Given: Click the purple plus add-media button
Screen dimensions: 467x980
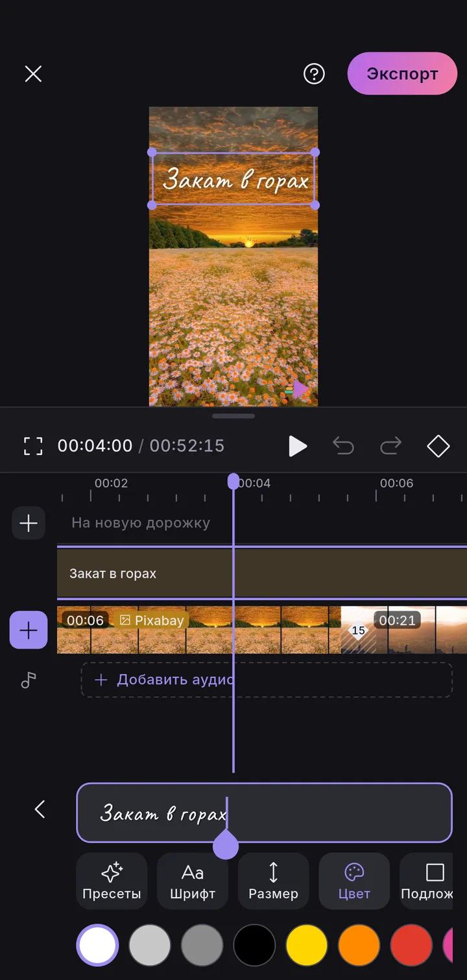Looking at the screenshot, I should click(29, 630).
